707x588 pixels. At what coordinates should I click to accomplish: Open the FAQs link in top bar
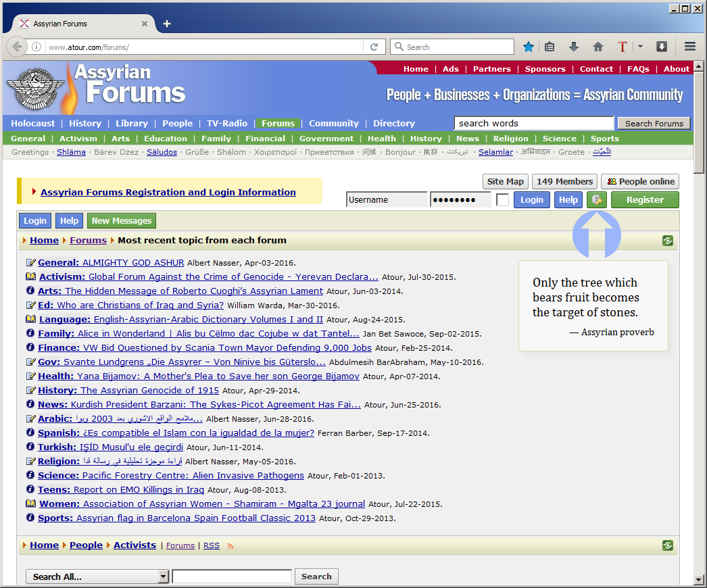click(638, 68)
